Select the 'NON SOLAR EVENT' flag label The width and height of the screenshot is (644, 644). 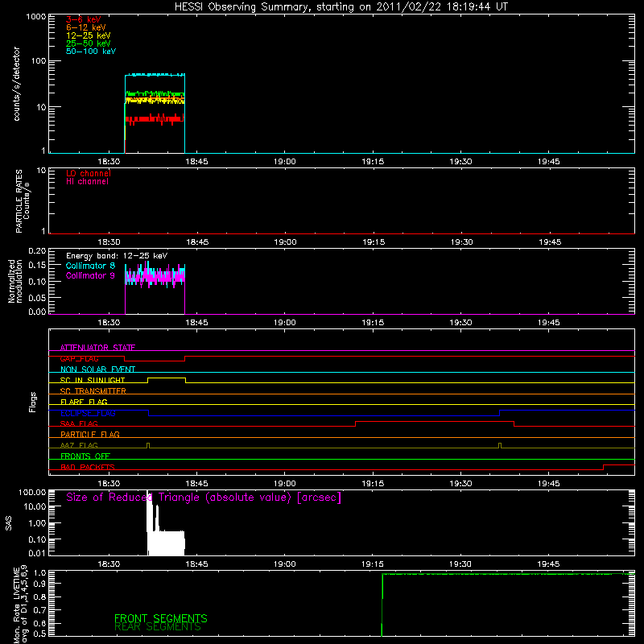[x=97, y=369]
